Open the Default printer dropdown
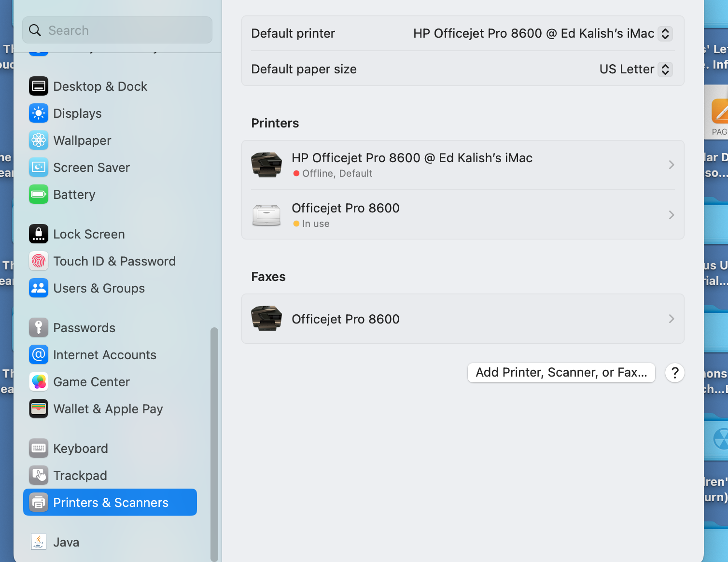 point(543,33)
